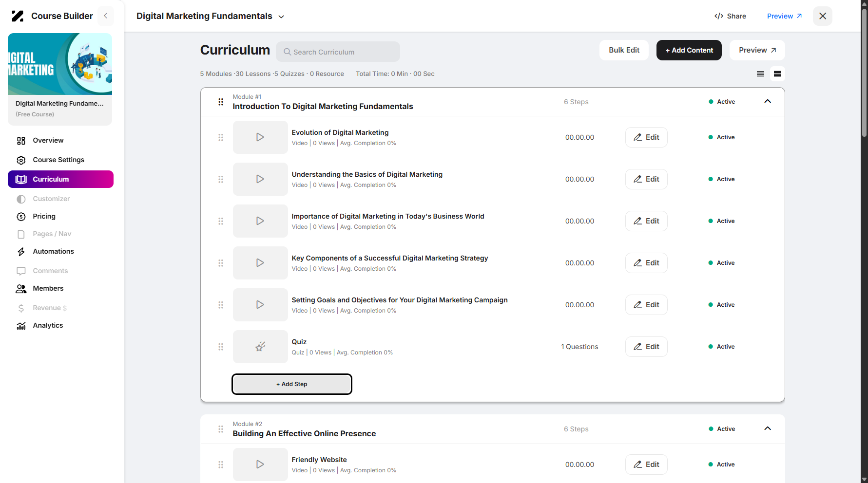Screen dimensions: 868x483
Task: Edit the Key Components lesson
Action: click(x=646, y=263)
